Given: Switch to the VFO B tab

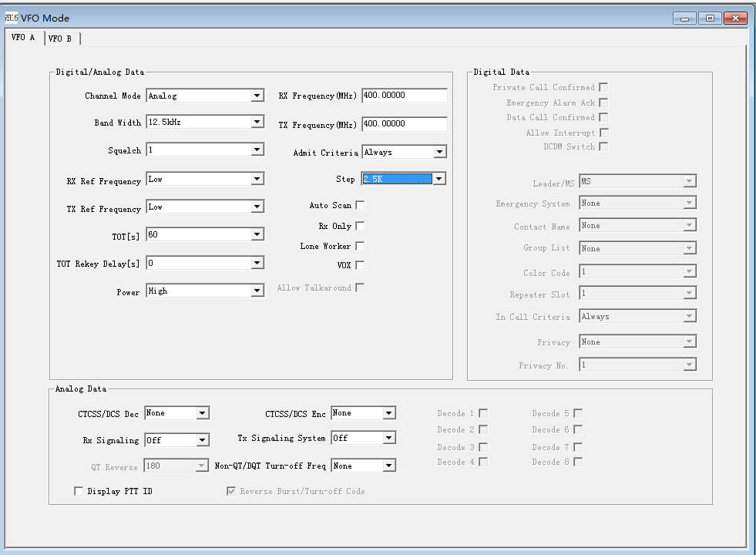Looking at the screenshot, I should [60, 39].
